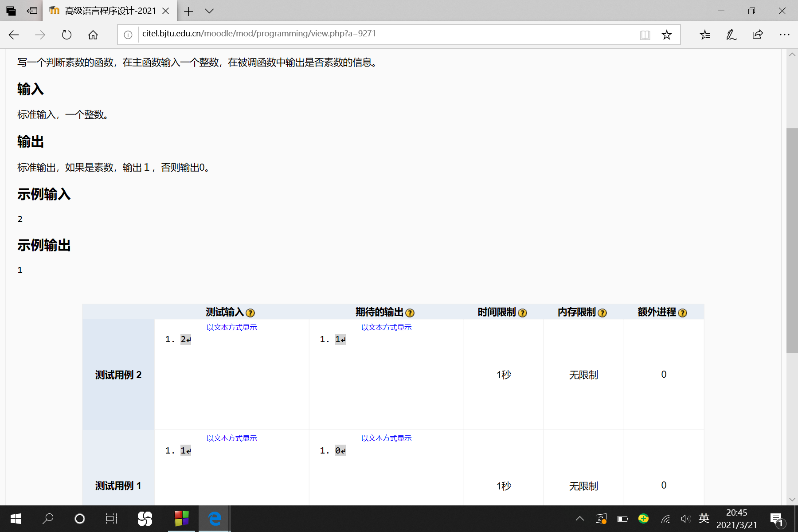
Task: Close the 高级语言程序设计-2021 tab
Action: click(166, 11)
